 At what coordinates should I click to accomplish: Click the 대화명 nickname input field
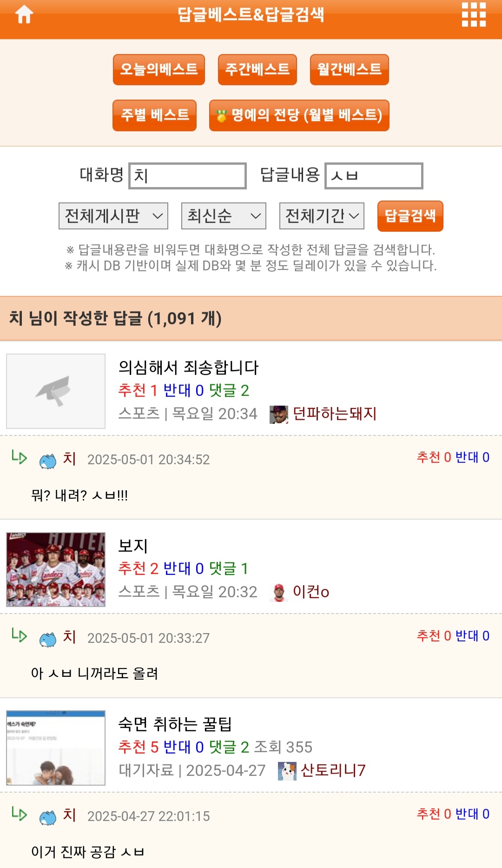pyautogui.click(x=187, y=176)
